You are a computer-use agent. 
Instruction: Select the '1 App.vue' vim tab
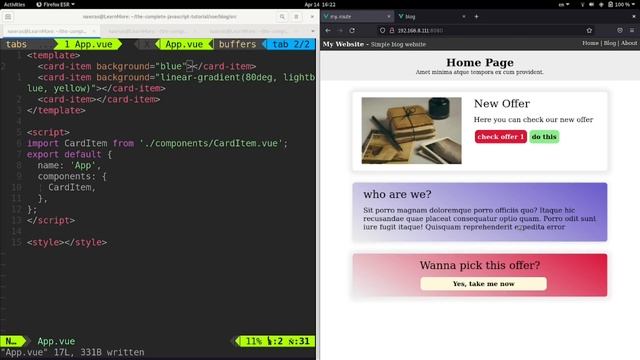coord(88,44)
